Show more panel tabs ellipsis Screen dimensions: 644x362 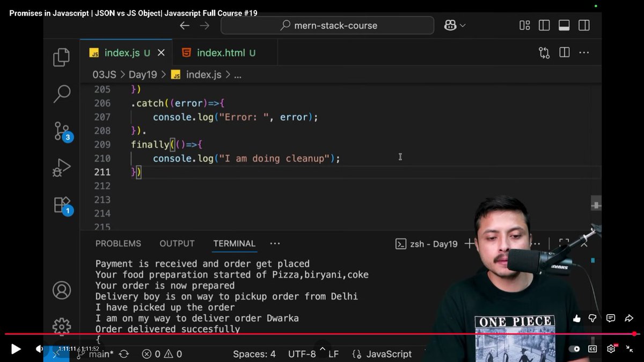click(x=275, y=244)
